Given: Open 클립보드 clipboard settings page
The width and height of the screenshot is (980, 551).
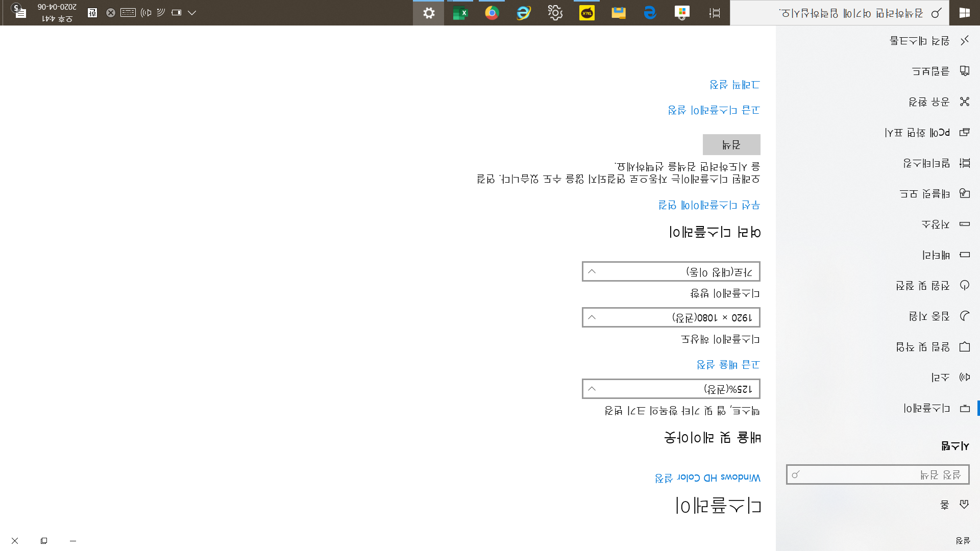Looking at the screenshot, I should pyautogui.click(x=930, y=71).
